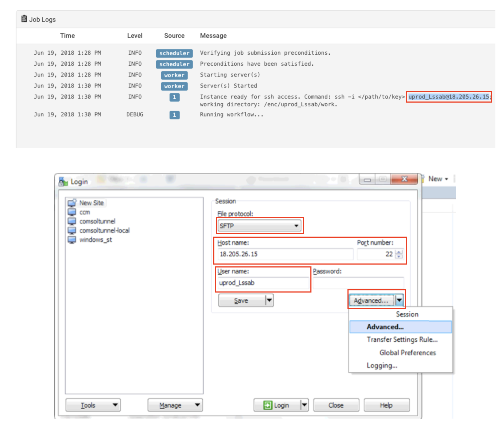Click scheduler badge for Verifying job row
Screen dimensions: 504x430
174,53
